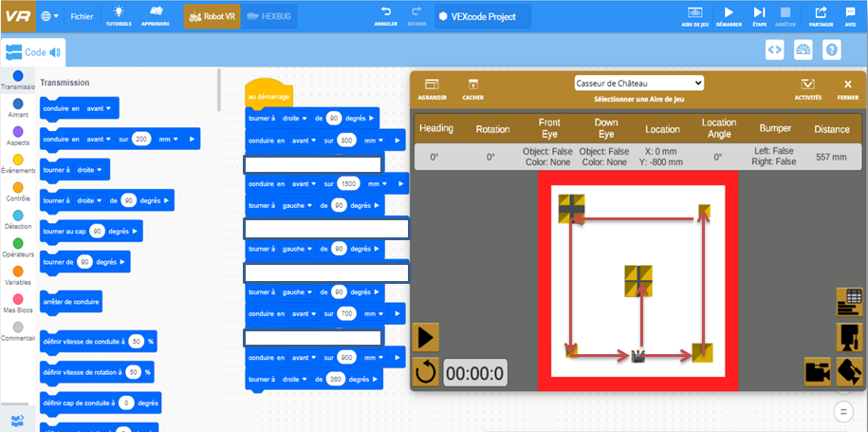Click the Étape step icon
868x432 pixels.
point(759,16)
